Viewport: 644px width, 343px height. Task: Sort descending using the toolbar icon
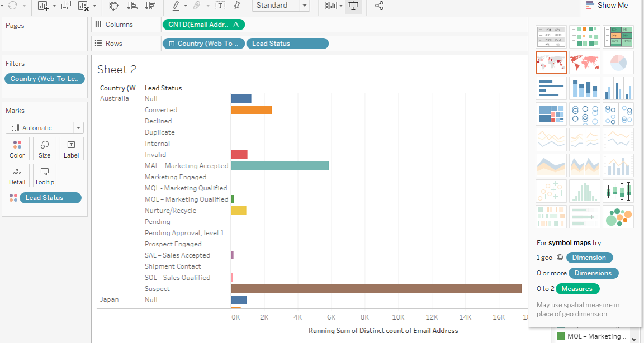coord(150,6)
